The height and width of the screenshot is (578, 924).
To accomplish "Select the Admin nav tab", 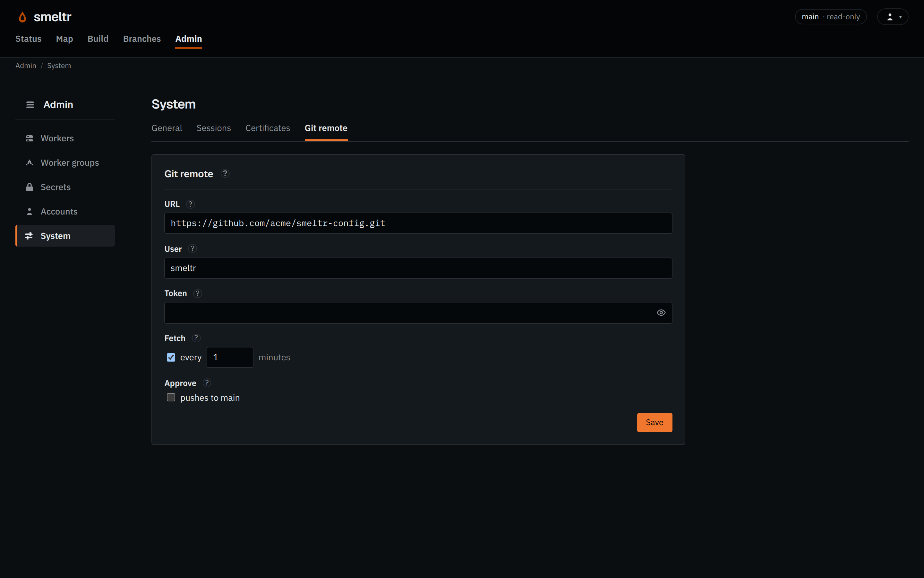I will (x=189, y=39).
